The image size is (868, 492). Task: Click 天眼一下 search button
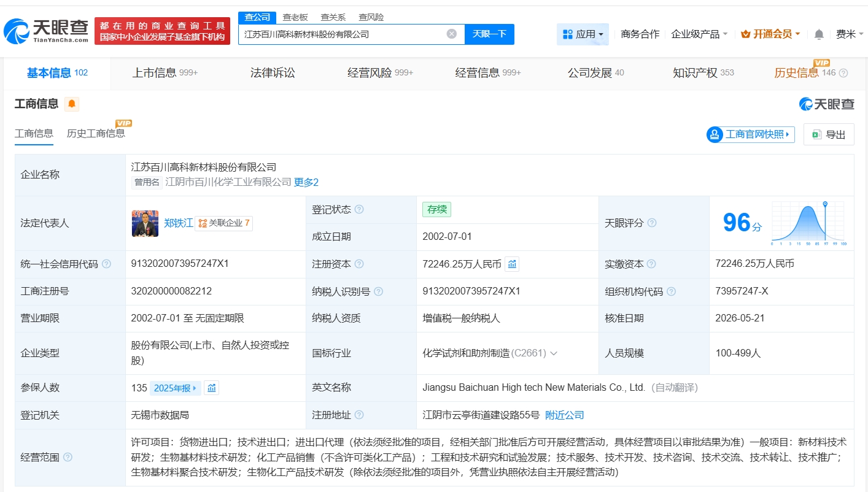[x=489, y=34]
